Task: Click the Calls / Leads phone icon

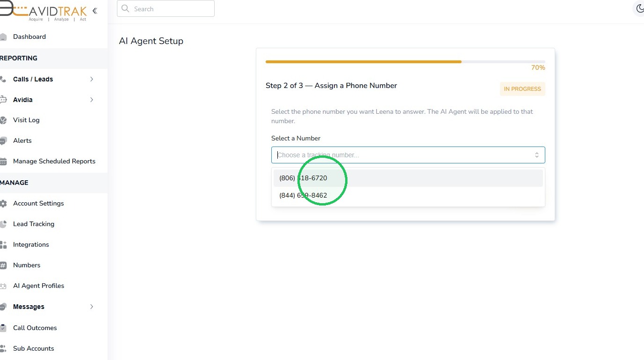Action: tap(3, 79)
